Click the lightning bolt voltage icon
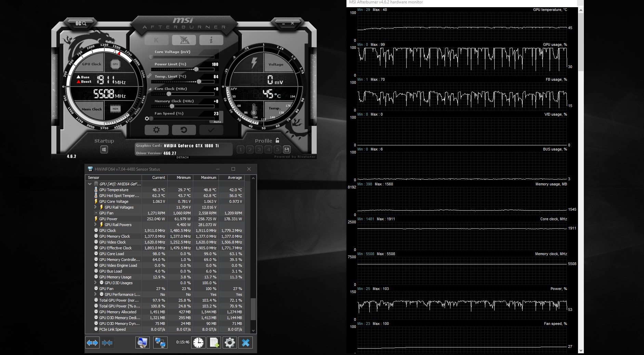Screen dimensions: 644x355 pyautogui.click(x=254, y=63)
